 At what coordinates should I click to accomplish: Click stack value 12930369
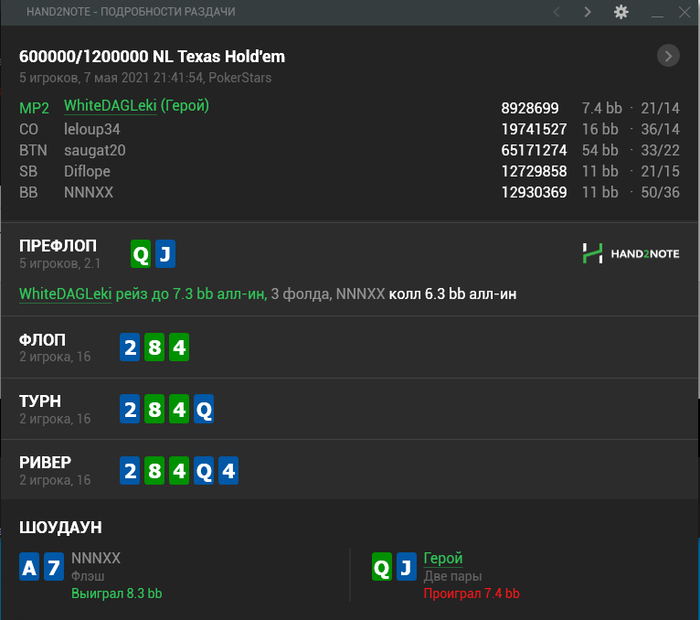534,192
